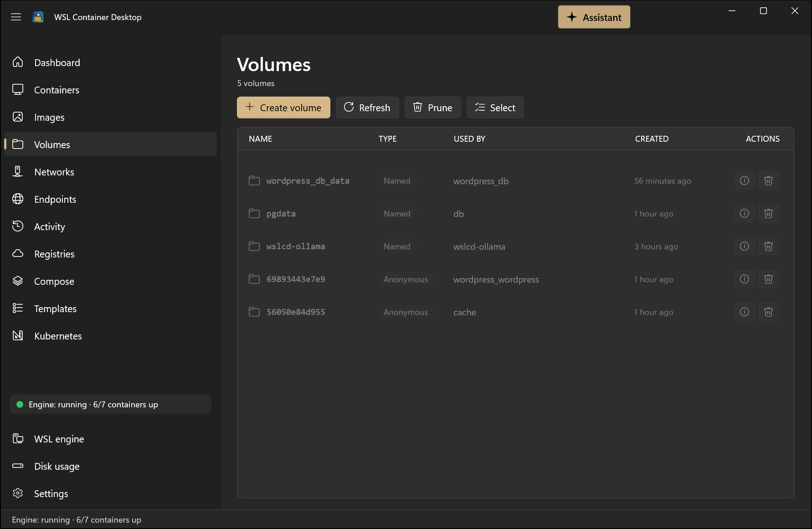The height and width of the screenshot is (529, 812).
Task: Click the Create volume button
Action: click(283, 108)
